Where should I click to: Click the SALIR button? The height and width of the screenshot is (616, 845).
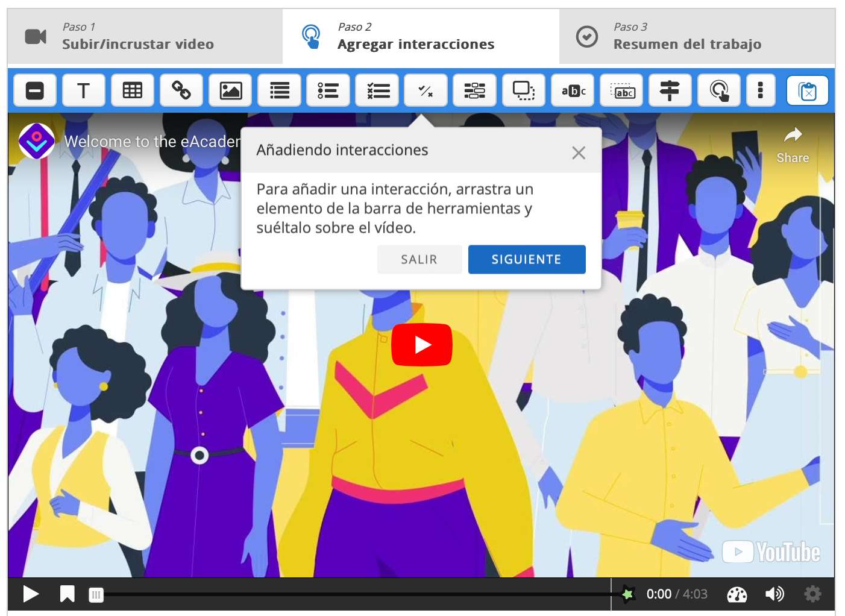click(x=419, y=259)
